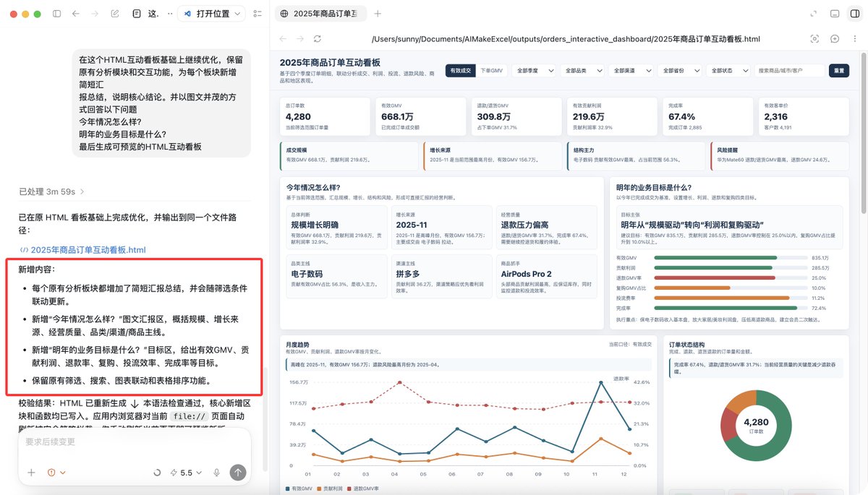Click the 重置 reset button

[x=838, y=71]
